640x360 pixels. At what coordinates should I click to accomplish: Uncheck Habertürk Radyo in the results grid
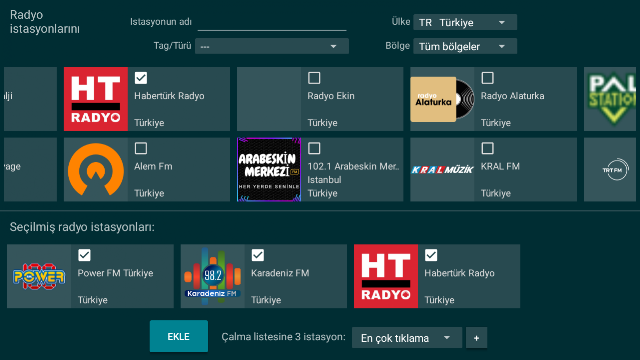point(141,78)
